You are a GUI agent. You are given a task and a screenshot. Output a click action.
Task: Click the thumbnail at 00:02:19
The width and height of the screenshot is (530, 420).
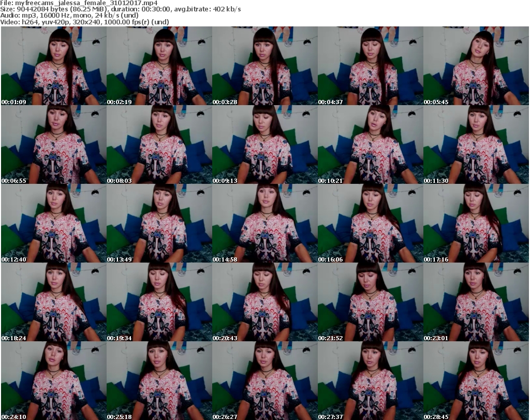click(x=159, y=66)
